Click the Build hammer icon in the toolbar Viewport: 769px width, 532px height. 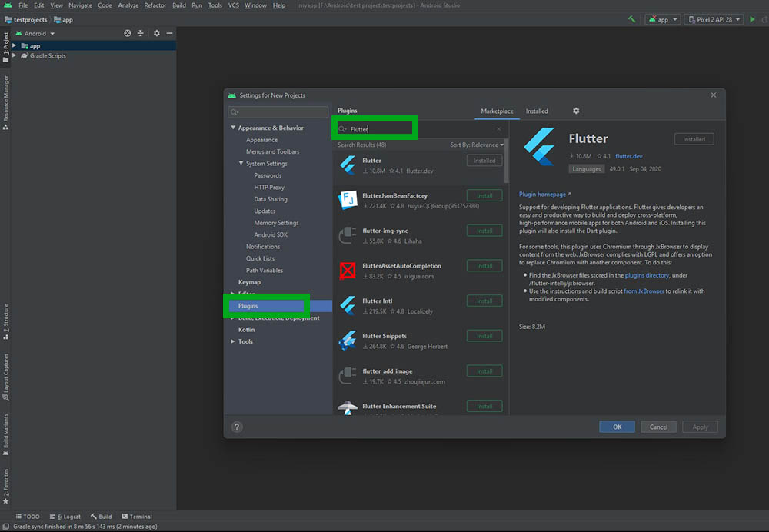click(631, 19)
